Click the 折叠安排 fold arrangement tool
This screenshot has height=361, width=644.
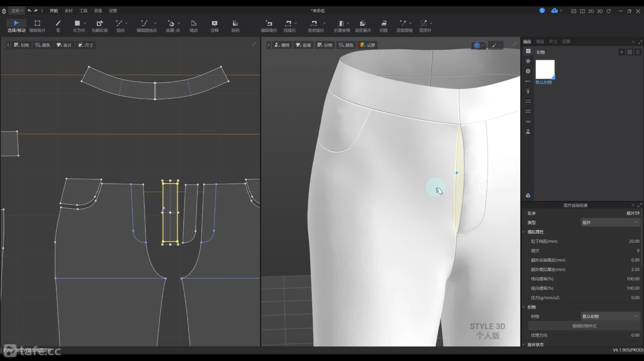341,26
